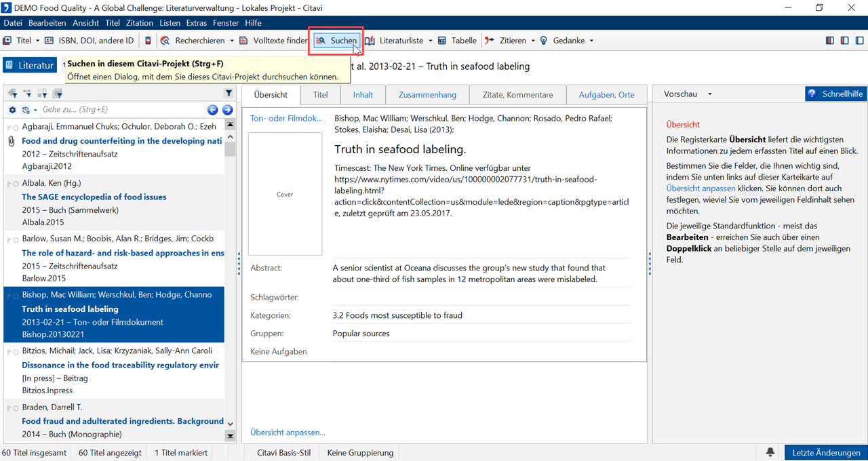Expand the Zitieren dropdown arrow
This screenshot has height=461, width=868.
[533, 41]
